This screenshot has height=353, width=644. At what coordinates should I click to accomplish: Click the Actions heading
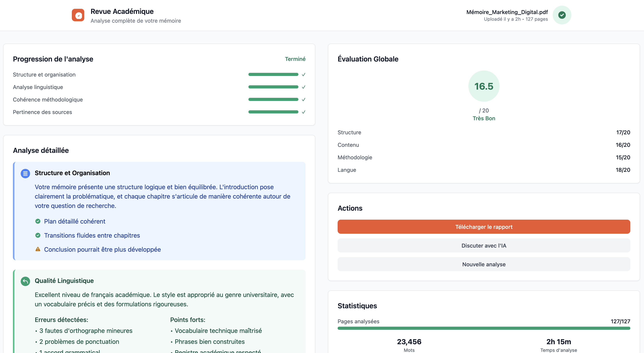350,208
